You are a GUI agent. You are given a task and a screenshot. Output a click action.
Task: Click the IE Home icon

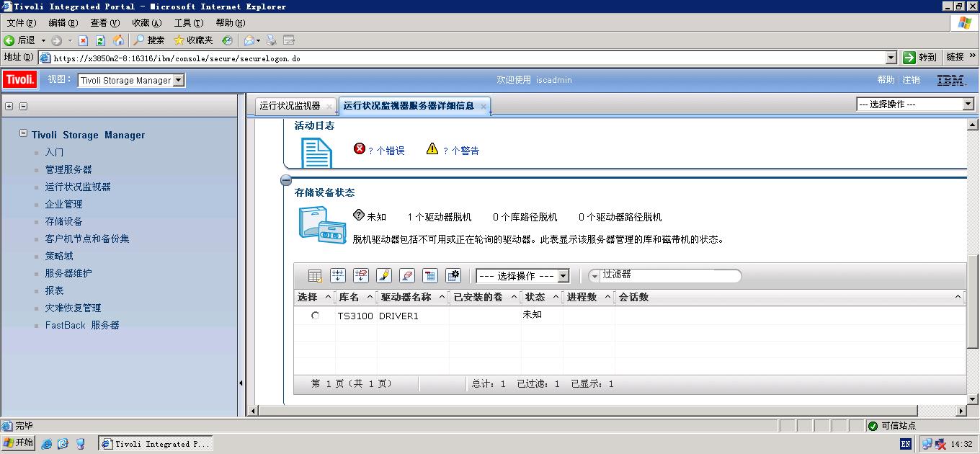[118, 40]
